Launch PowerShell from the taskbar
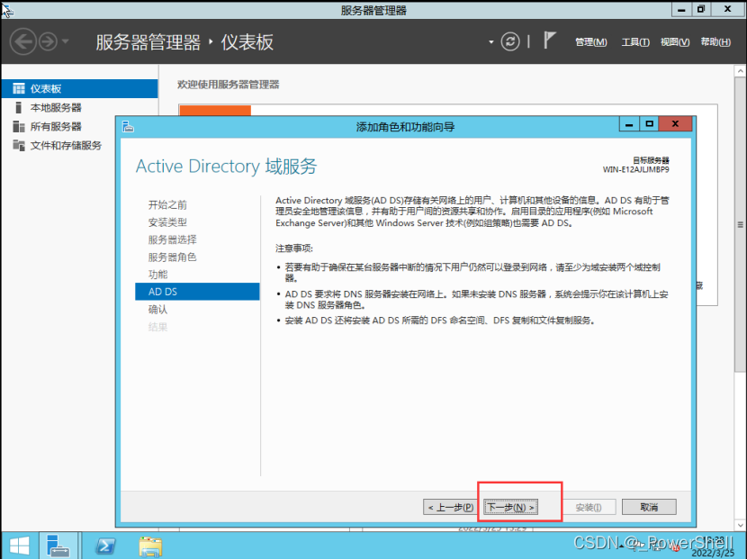The image size is (747, 560). [105, 546]
